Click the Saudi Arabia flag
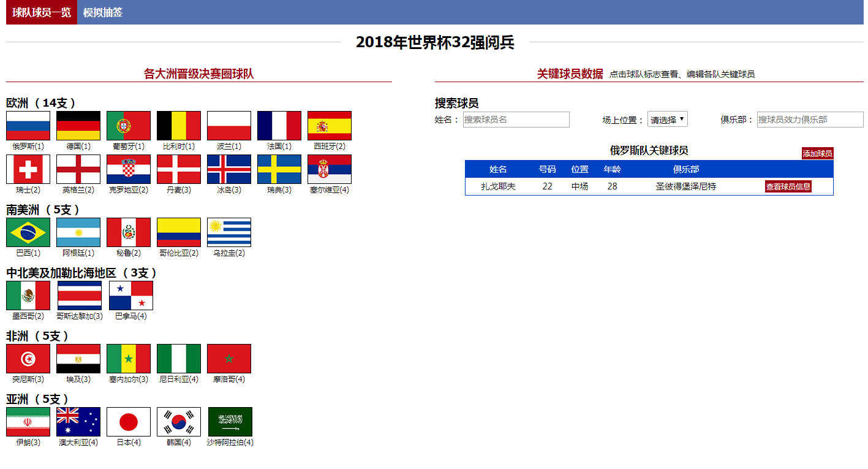 click(230, 422)
